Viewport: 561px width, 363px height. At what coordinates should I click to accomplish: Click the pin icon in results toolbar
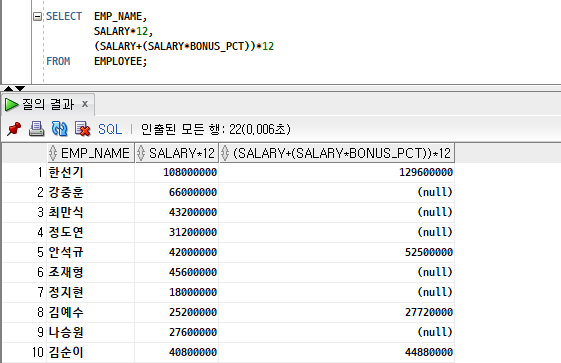pyautogui.click(x=14, y=129)
